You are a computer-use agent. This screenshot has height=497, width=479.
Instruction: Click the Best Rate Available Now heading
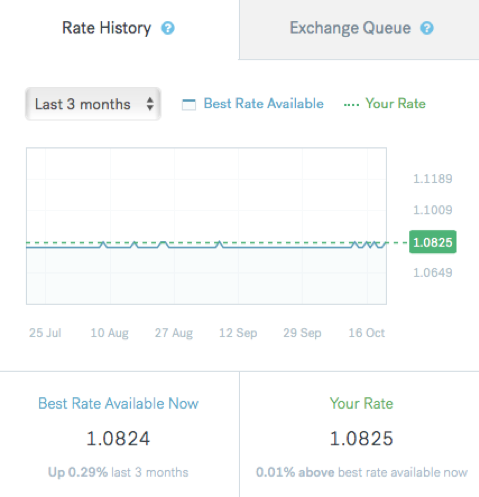click(118, 403)
